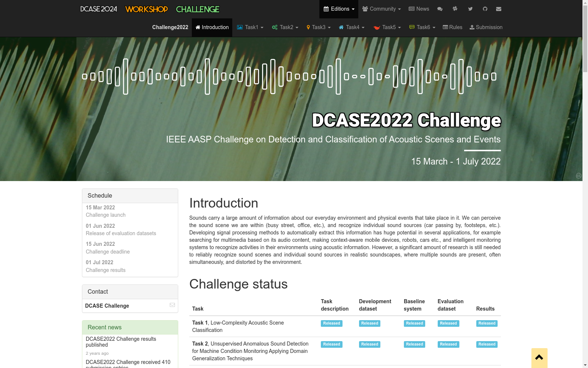The width and height of the screenshot is (588, 368).
Task: Click Task 1 Results Released badge
Action: coord(487,323)
